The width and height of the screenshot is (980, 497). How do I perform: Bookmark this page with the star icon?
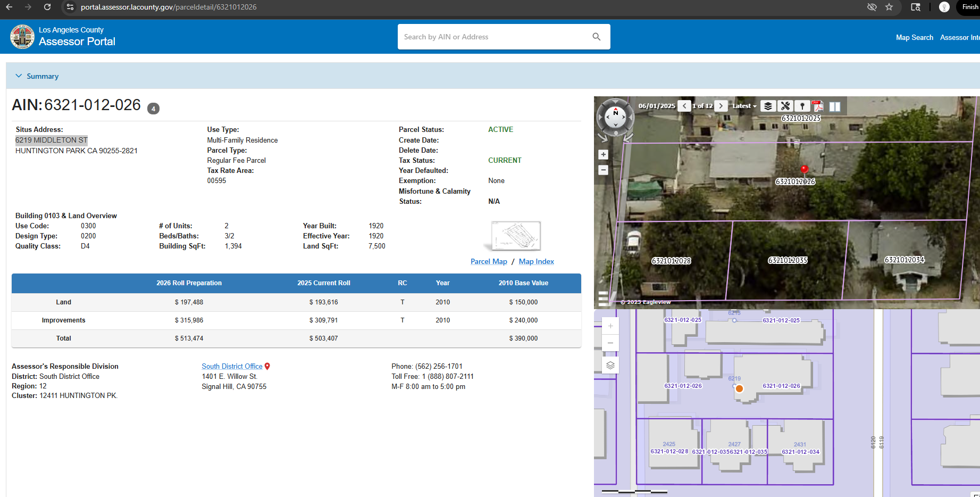coord(889,7)
